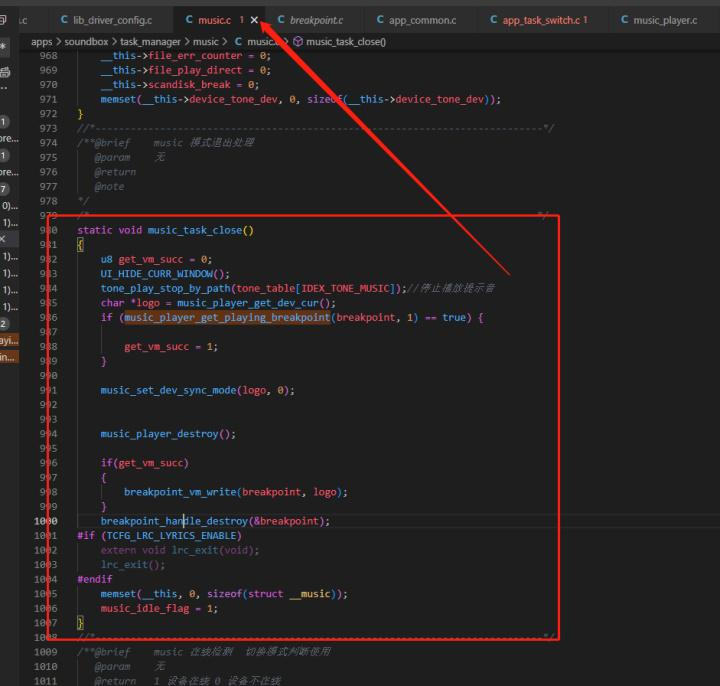Click the C file icon on lib_driver_config.c tab

click(64, 20)
